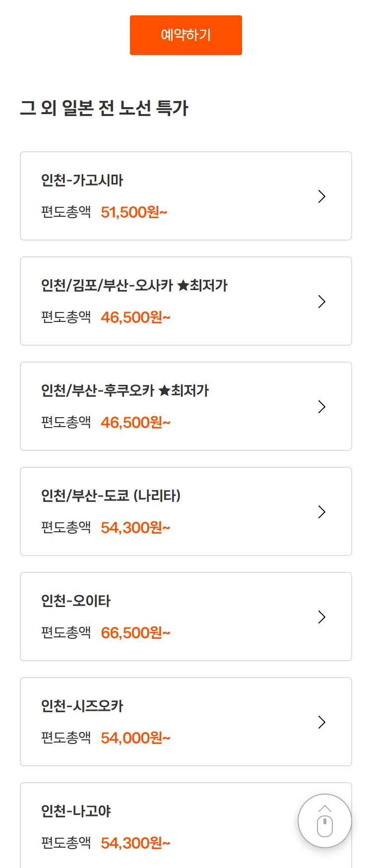This screenshot has height=868, width=372.
Task: Open the 도쿄 (나리타) card chevron
Action: (322, 512)
